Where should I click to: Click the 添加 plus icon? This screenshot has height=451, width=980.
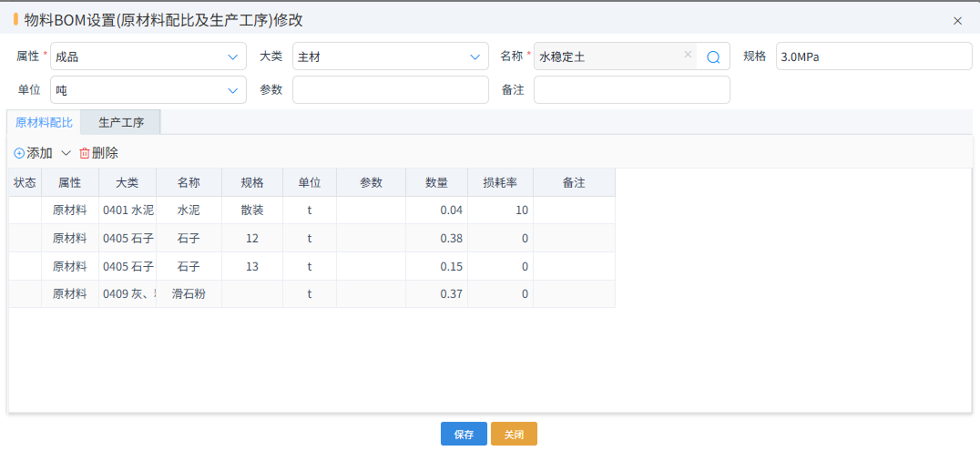point(19,153)
